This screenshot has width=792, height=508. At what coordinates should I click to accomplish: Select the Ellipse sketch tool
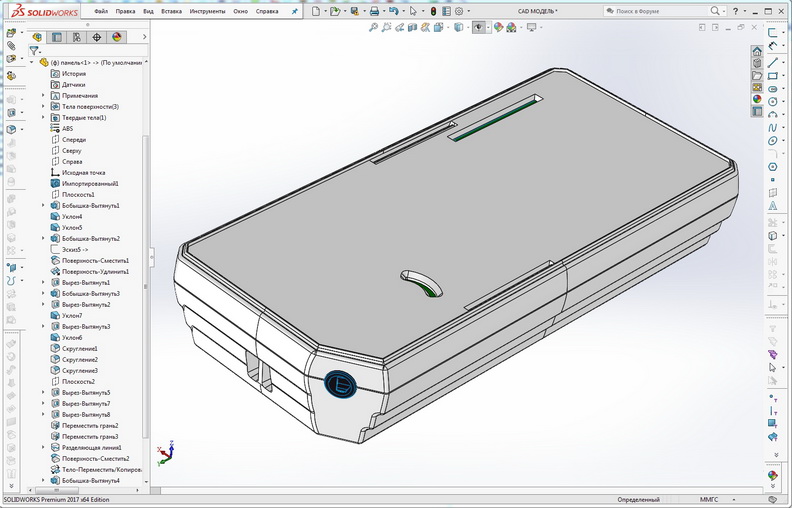coord(772,141)
